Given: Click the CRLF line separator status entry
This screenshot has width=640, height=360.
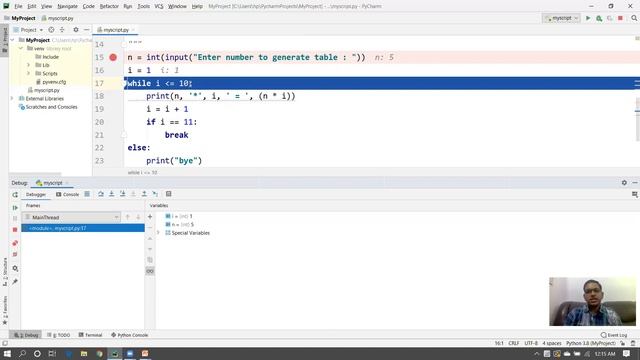Looking at the screenshot, I should [x=514, y=343].
